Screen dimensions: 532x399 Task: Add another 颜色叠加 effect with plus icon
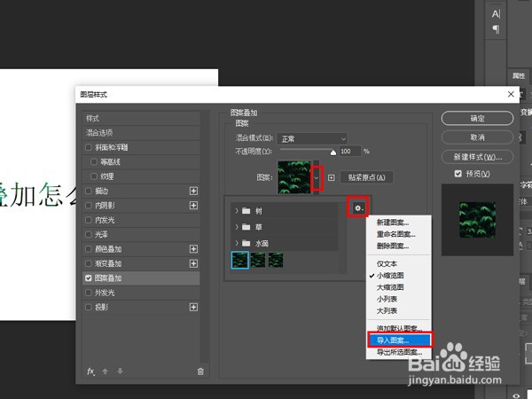tap(193, 249)
